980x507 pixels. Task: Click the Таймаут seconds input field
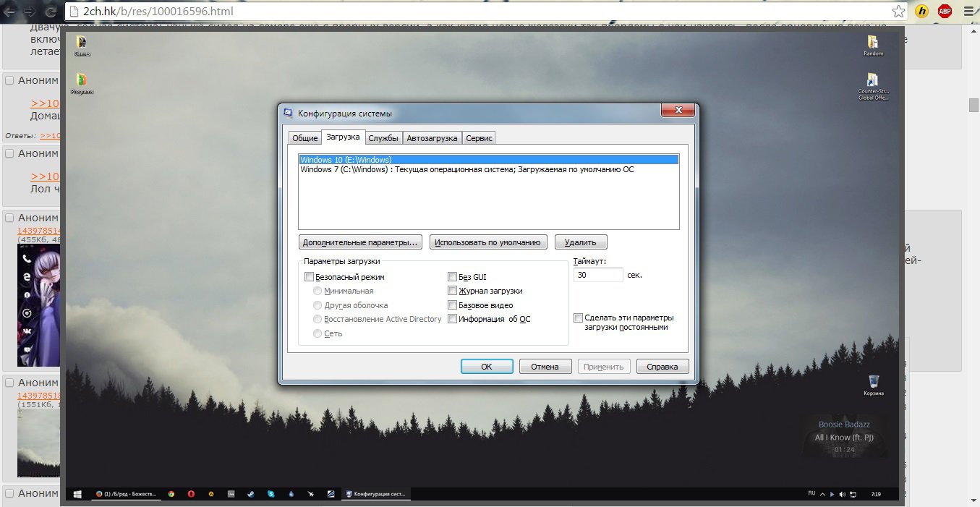click(598, 275)
